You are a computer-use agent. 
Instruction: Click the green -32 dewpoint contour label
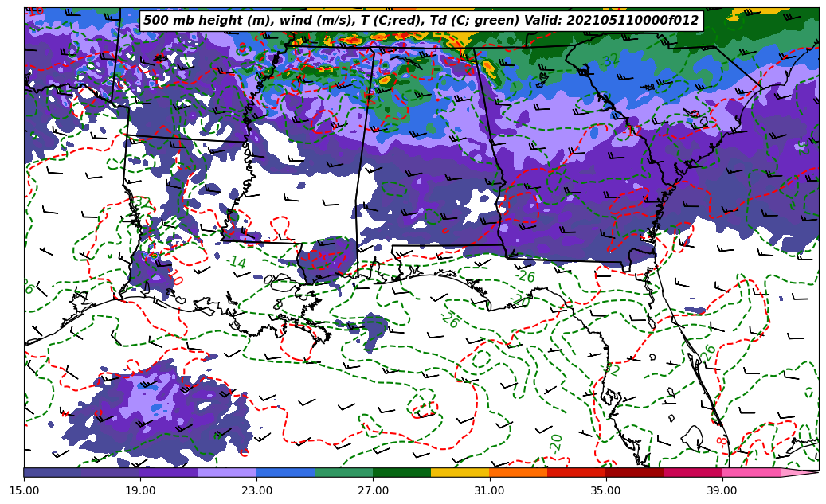pos(610,61)
